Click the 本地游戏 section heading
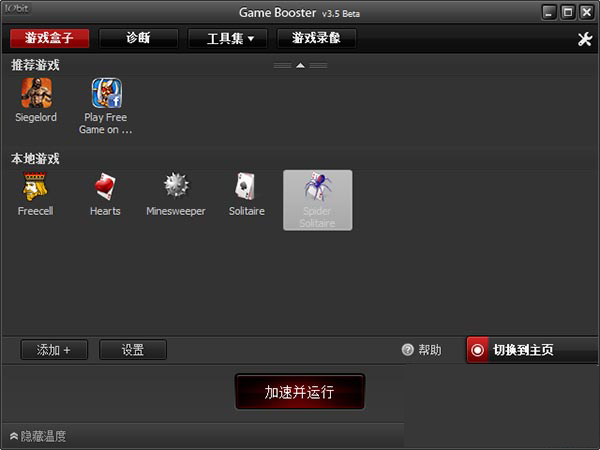 pos(35,159)
